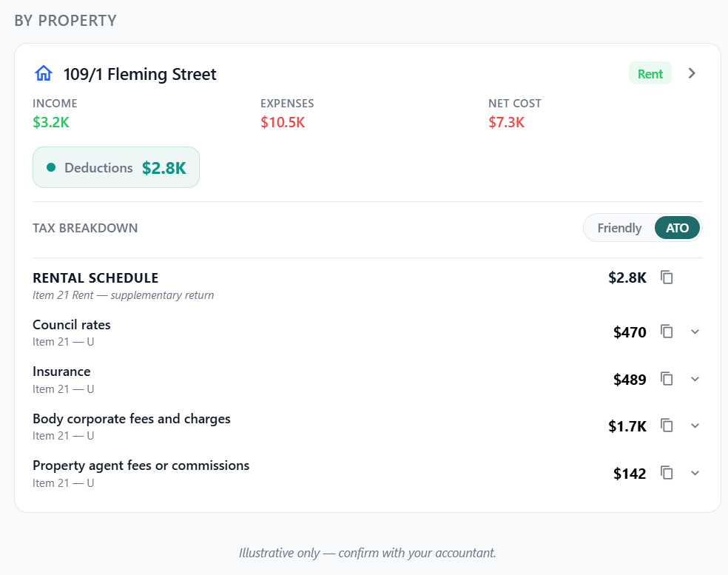Click the Deductions $2.8K pill
Screen dimensions: 728x575
click(116, 167)
